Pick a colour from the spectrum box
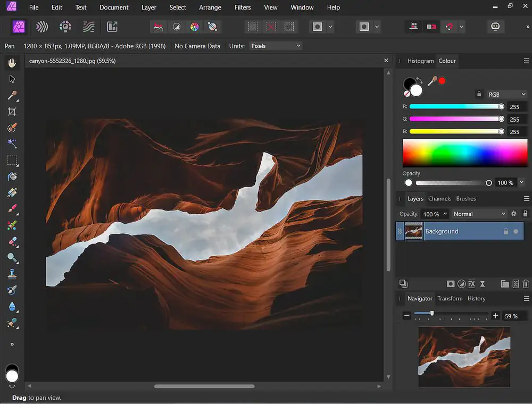 465,153
